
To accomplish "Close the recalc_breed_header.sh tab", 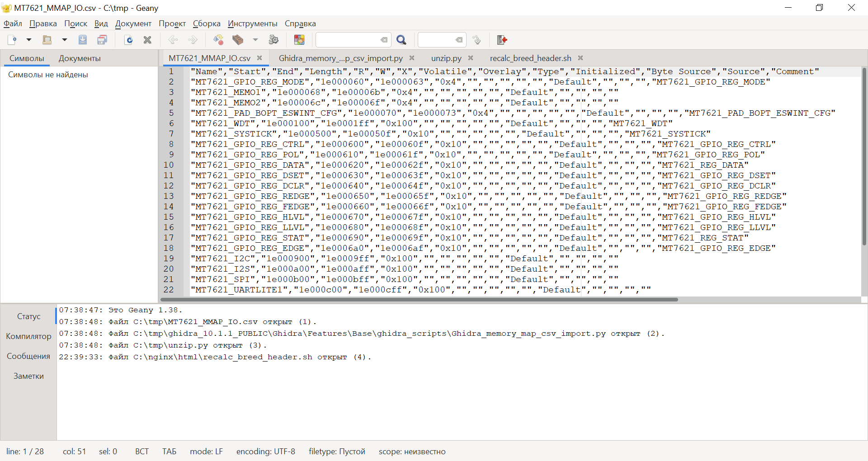I will tap(580, 58).
